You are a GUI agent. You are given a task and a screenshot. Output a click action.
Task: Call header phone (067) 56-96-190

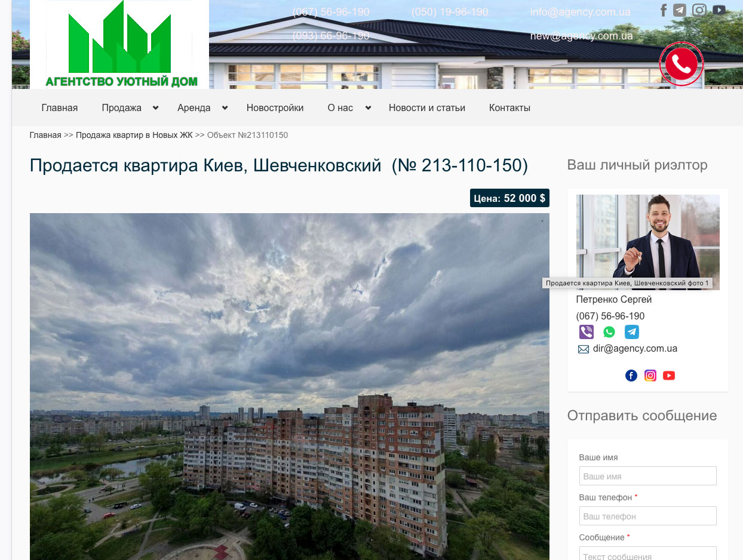coord(331,12)
